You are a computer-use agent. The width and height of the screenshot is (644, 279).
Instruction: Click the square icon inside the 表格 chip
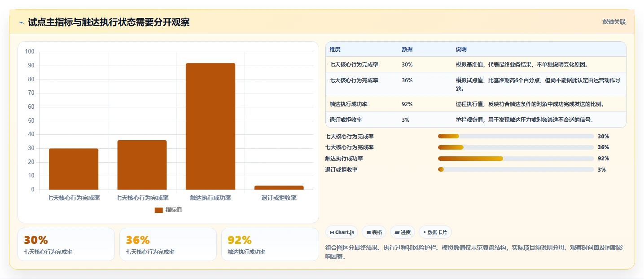(x=368, y=232)
